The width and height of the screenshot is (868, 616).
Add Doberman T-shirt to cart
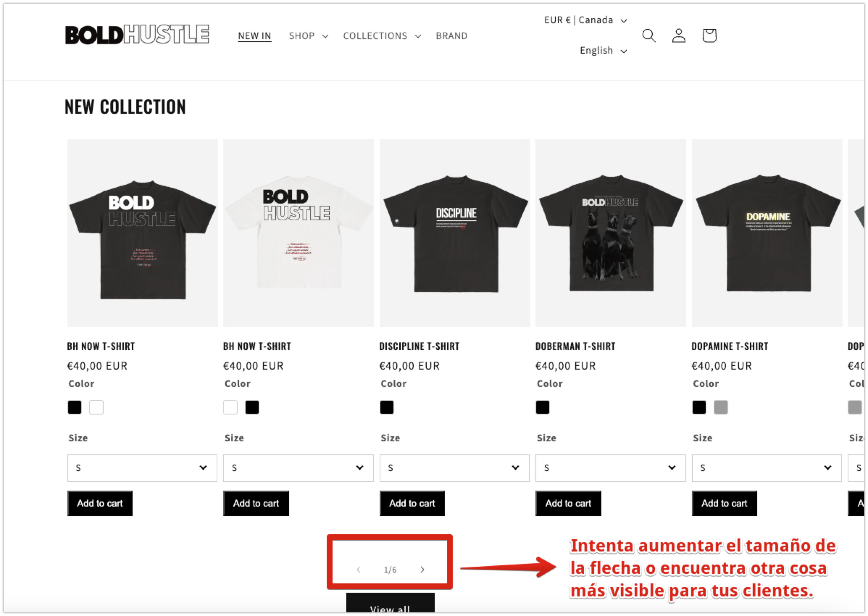tap(568, 503)
